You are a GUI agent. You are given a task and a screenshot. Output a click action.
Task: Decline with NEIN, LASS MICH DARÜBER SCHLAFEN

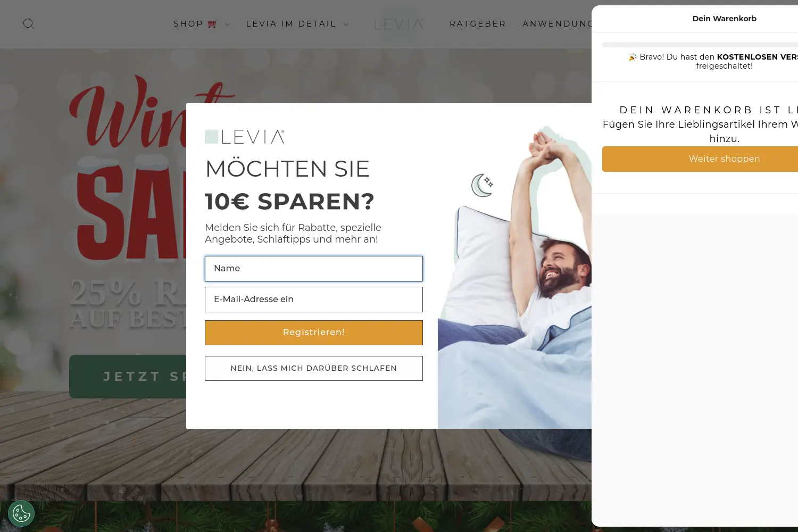pyautogui.click(x=314, y=368)
